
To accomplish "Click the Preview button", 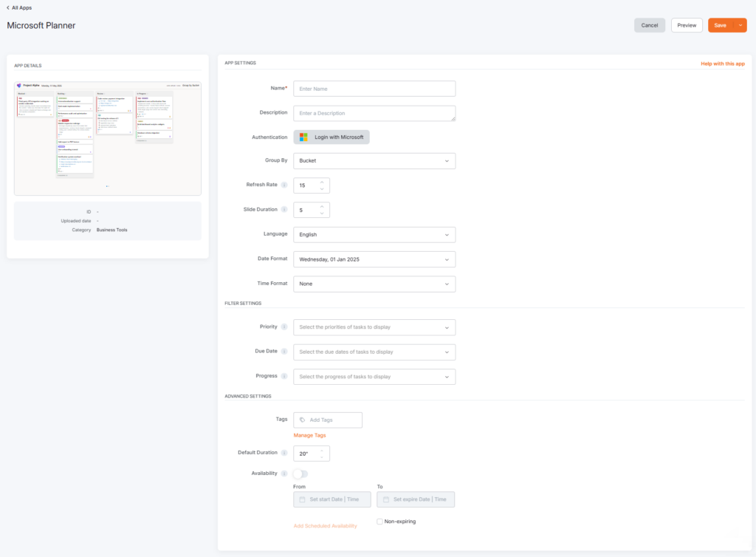I will (687, 26).
